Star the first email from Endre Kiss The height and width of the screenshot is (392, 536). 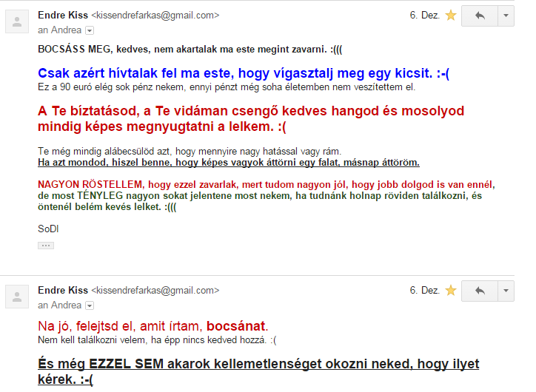(451, 16)
